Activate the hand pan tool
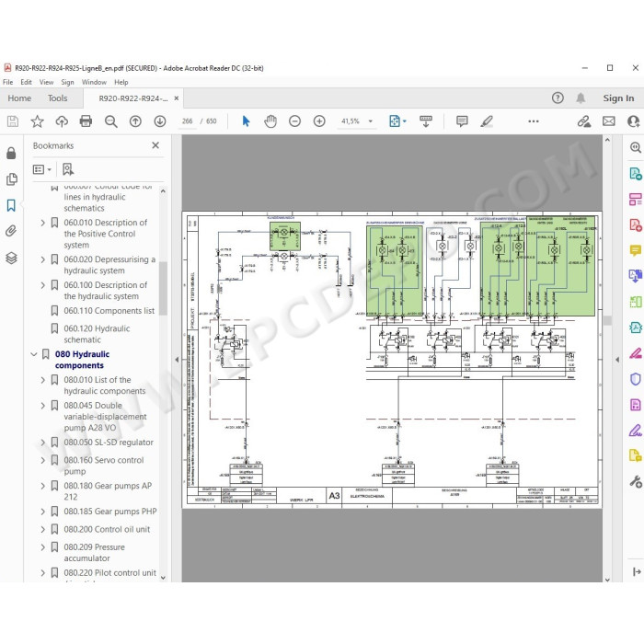 270,121
